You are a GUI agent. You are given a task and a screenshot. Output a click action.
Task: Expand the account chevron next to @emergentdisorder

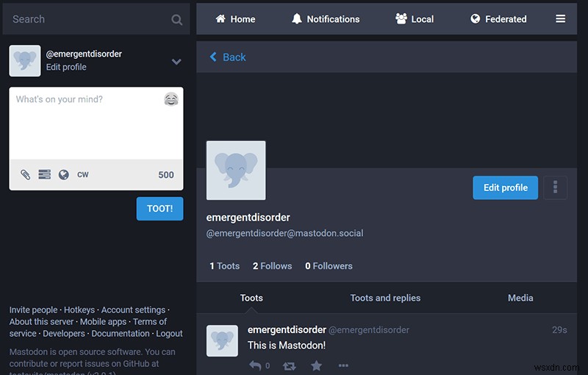(176, 62)
